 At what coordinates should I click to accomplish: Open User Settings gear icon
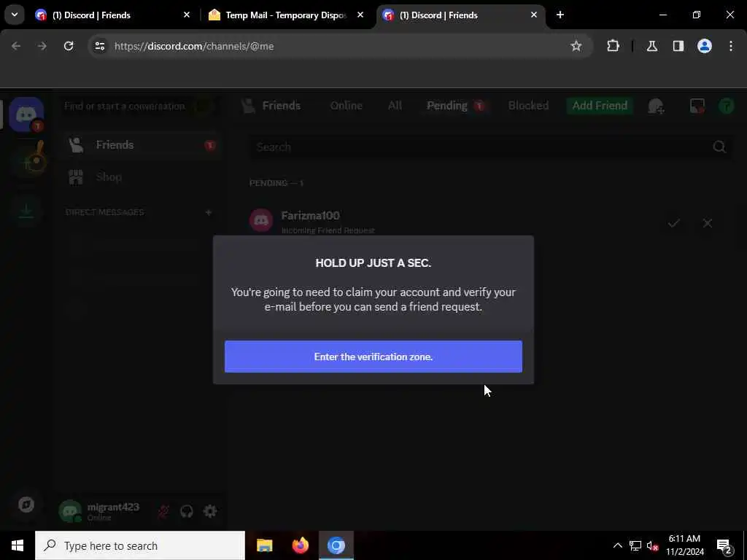pos(210,511)
